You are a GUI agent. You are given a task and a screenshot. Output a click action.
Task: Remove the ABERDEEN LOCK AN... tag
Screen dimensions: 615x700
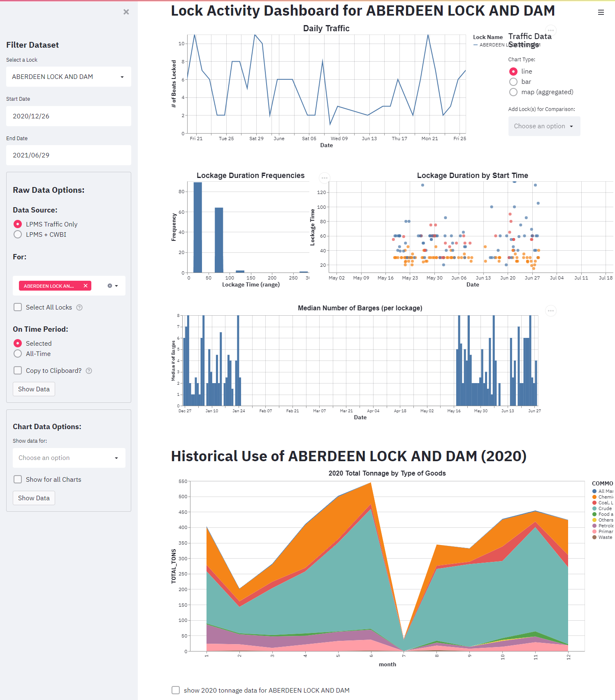click(86, 286)
